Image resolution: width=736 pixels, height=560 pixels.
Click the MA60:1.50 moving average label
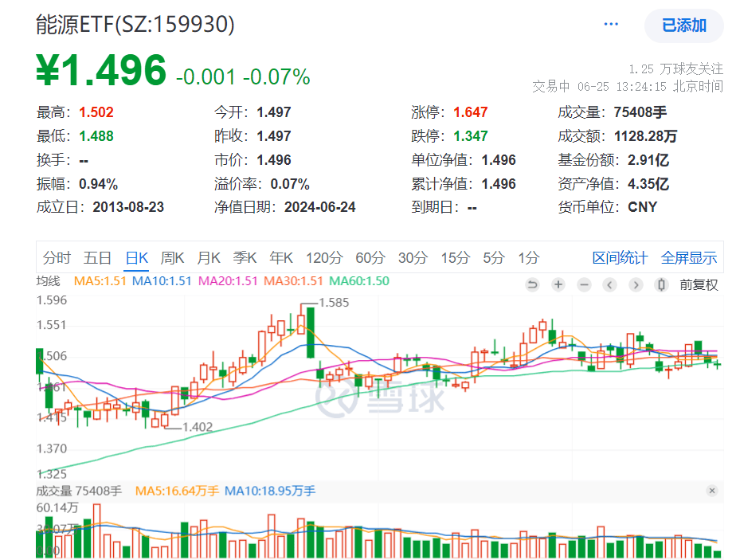point(359,281)
